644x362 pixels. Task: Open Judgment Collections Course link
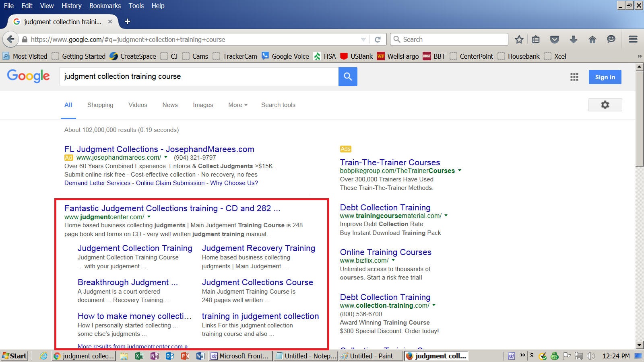point(257,282)
